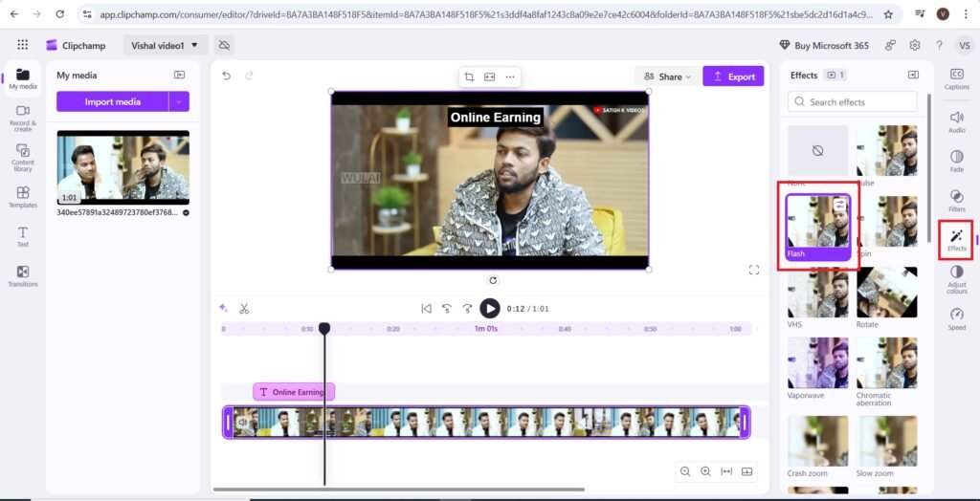Open more options in floating toolbar

(510, 76)
